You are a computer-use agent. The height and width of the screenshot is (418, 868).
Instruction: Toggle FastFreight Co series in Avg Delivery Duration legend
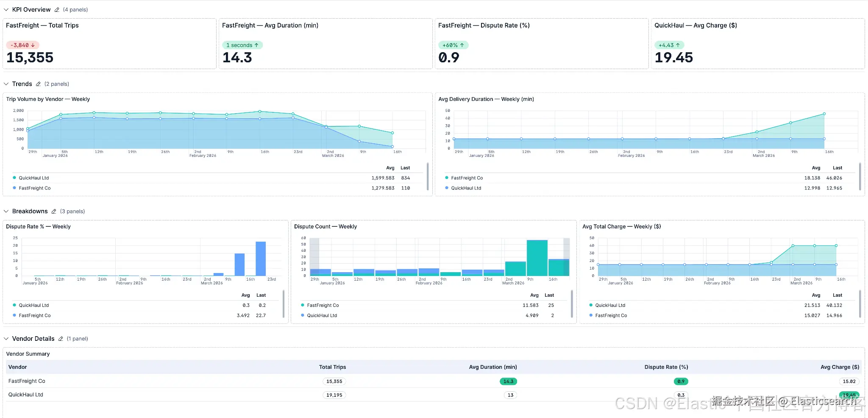tap(467, 178)
